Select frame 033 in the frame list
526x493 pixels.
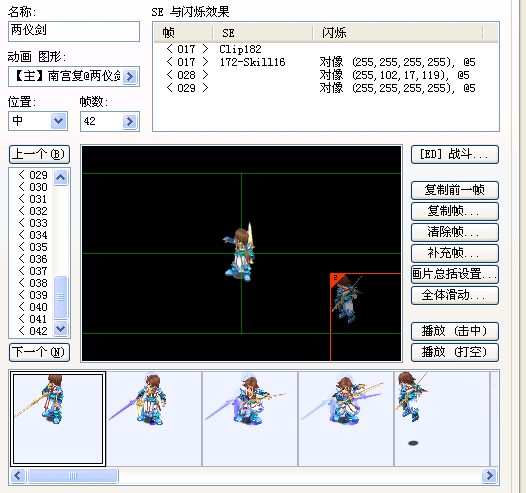(x=33, y=223)
